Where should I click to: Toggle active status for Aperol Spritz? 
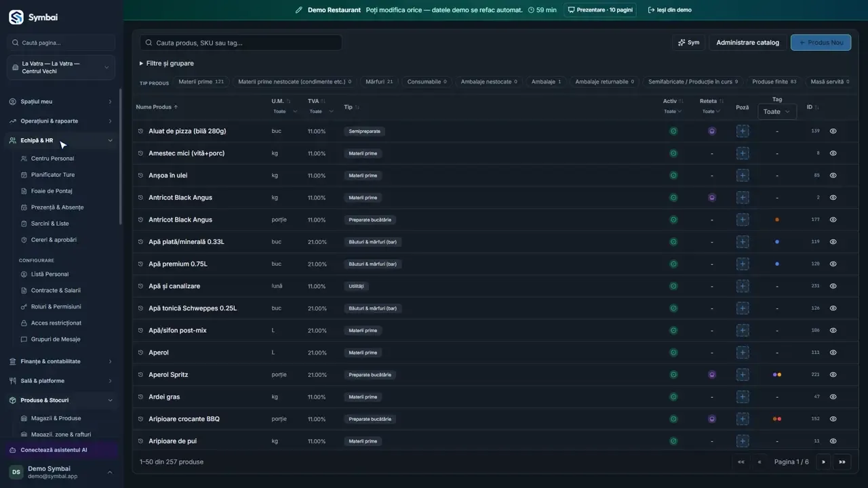673,375
